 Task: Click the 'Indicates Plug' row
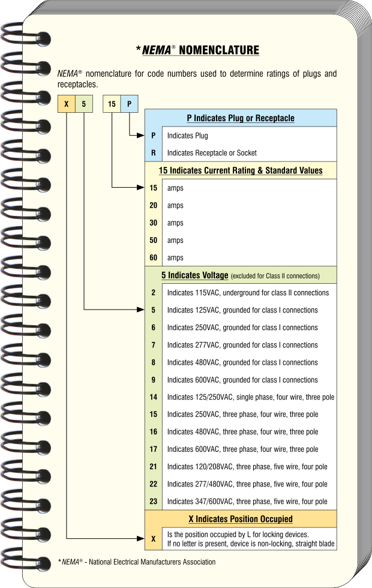241,136
